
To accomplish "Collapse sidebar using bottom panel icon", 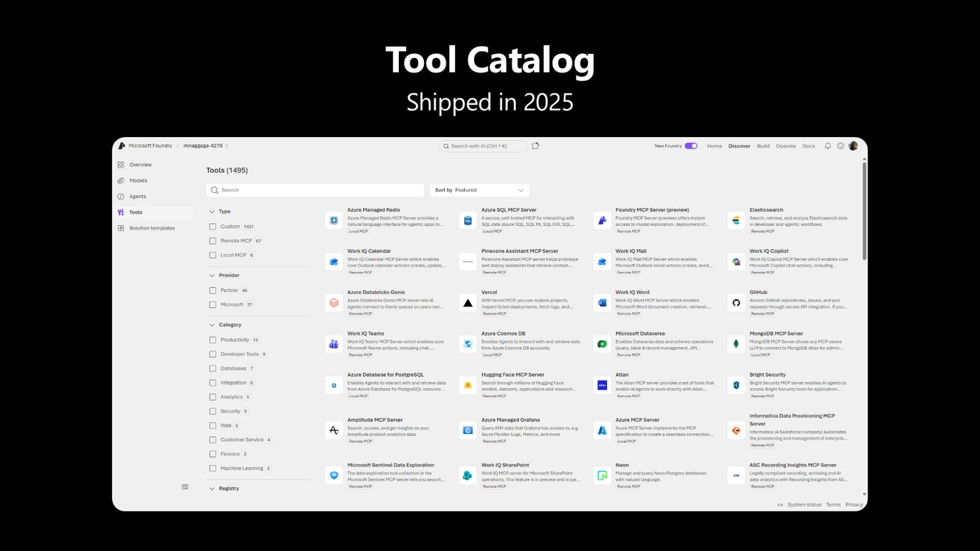I will [x=184, y=486].
